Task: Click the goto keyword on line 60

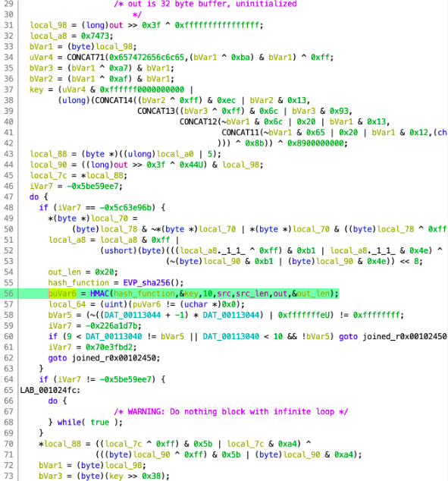Action: pos(348,337)
